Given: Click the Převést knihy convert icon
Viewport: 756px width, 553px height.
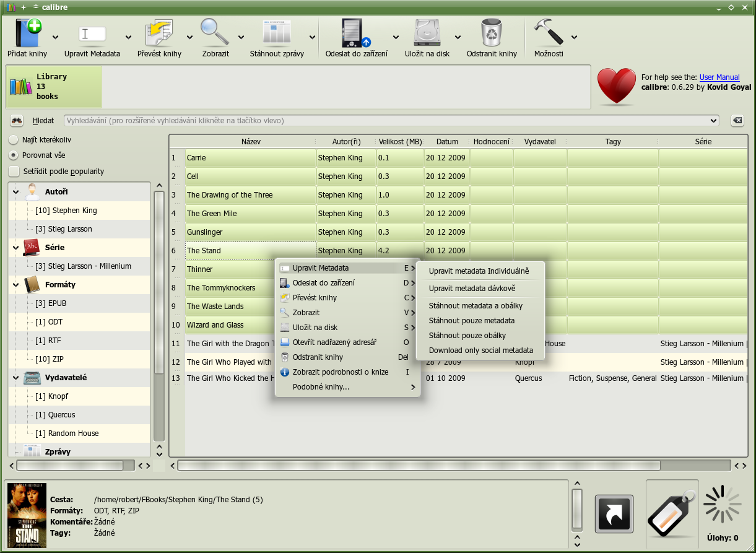Looking at the screenshot, I should pos(159,32).
